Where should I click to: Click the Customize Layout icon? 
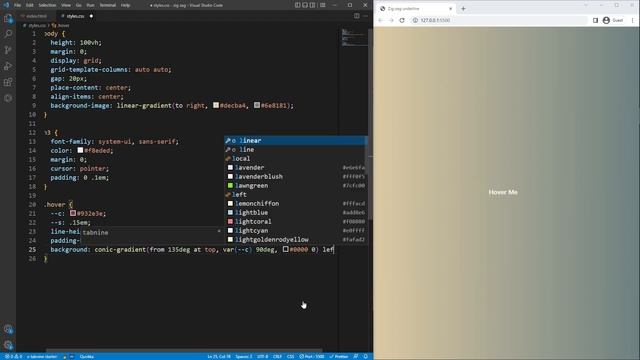(322, 5)
